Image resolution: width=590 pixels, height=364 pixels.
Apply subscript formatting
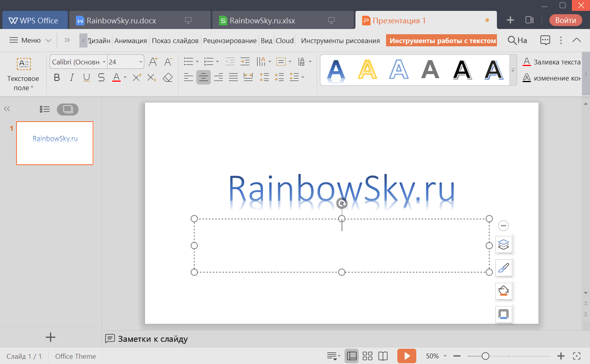pyautogui.click(x=152, y=77)
